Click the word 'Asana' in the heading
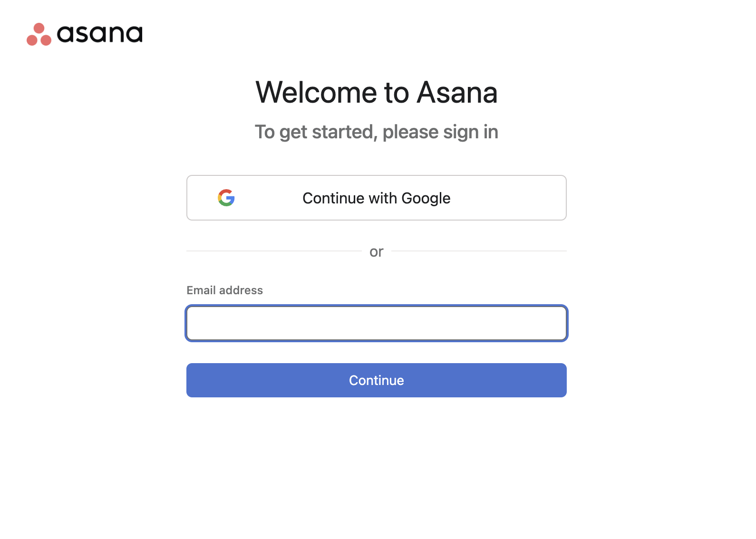 457,92
